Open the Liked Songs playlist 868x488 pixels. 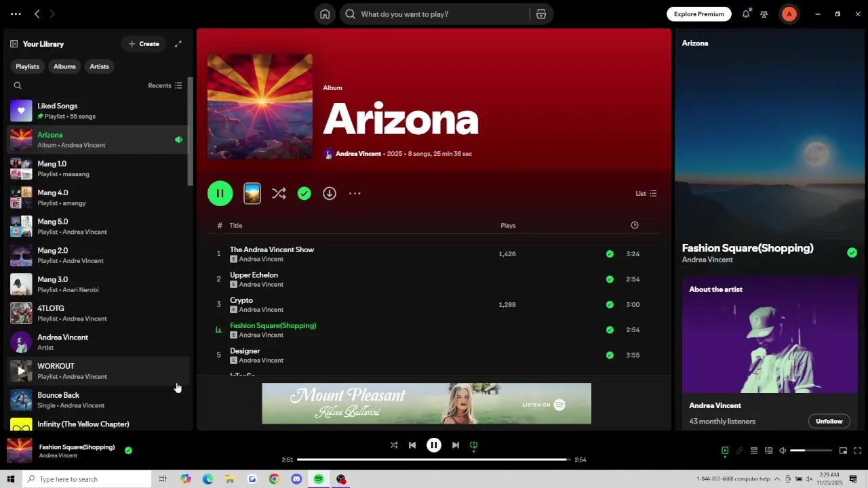[x=96, y=110]
